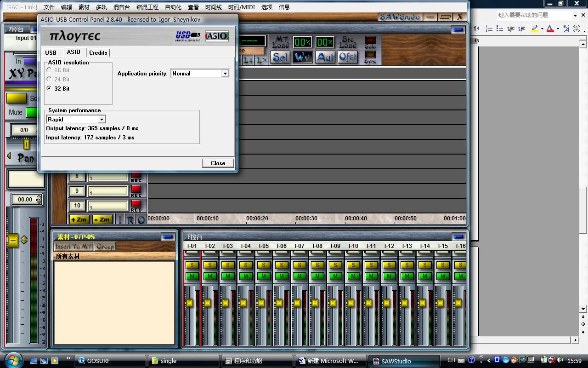Switch to the Credits tab
Viewport: 588px width, 368px height.
click(x=98, y=52)
